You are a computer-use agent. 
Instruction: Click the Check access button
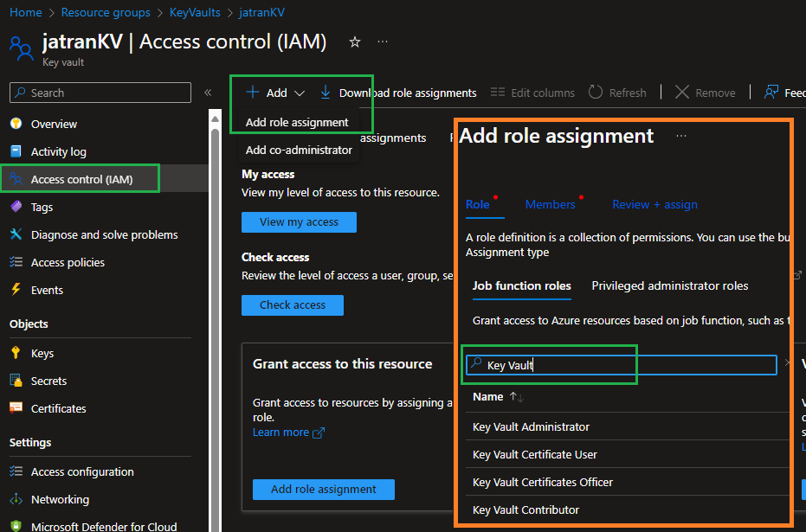293,305
